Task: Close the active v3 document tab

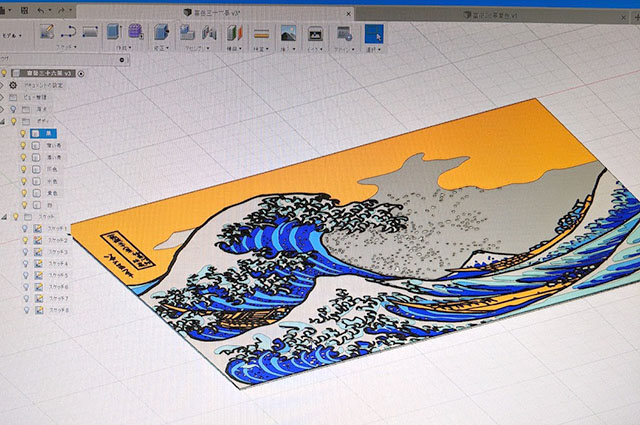Action: tap(349, 13)
